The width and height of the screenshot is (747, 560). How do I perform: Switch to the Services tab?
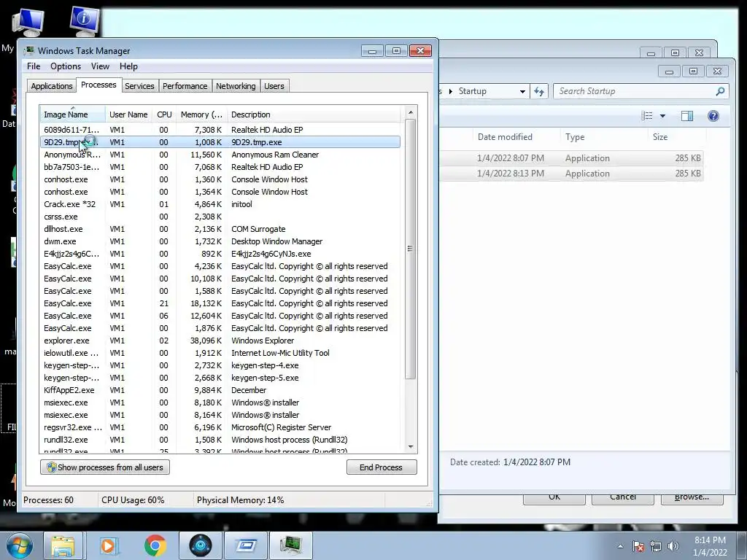point(139,86)
